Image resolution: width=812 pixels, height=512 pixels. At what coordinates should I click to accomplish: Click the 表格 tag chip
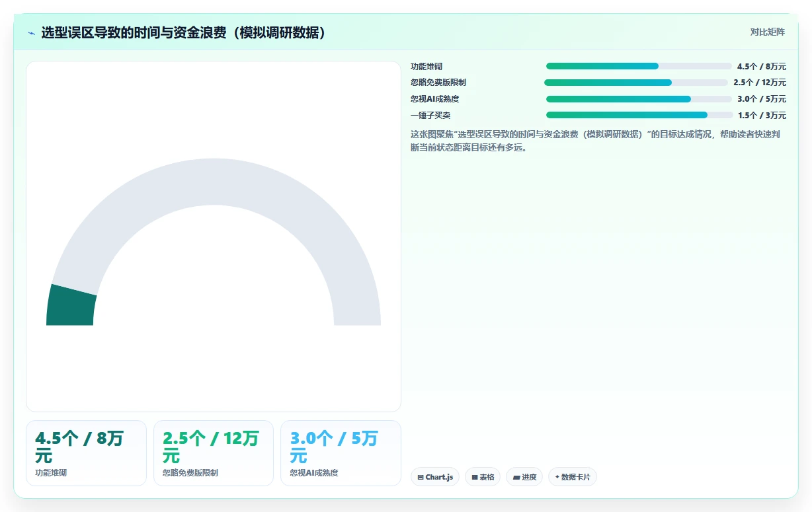coord(483,477)
